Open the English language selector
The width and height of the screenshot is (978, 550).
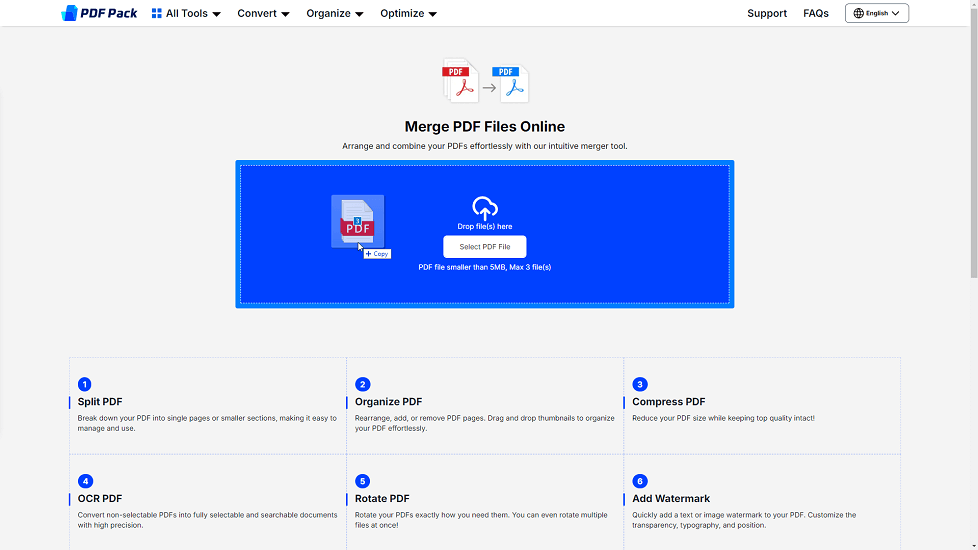[x=877, y=14]
